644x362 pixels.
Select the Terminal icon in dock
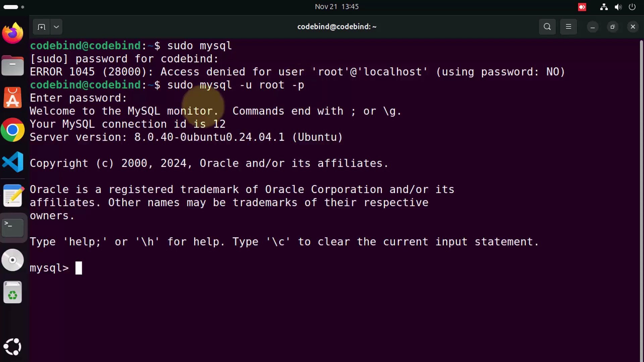[13, 228]
